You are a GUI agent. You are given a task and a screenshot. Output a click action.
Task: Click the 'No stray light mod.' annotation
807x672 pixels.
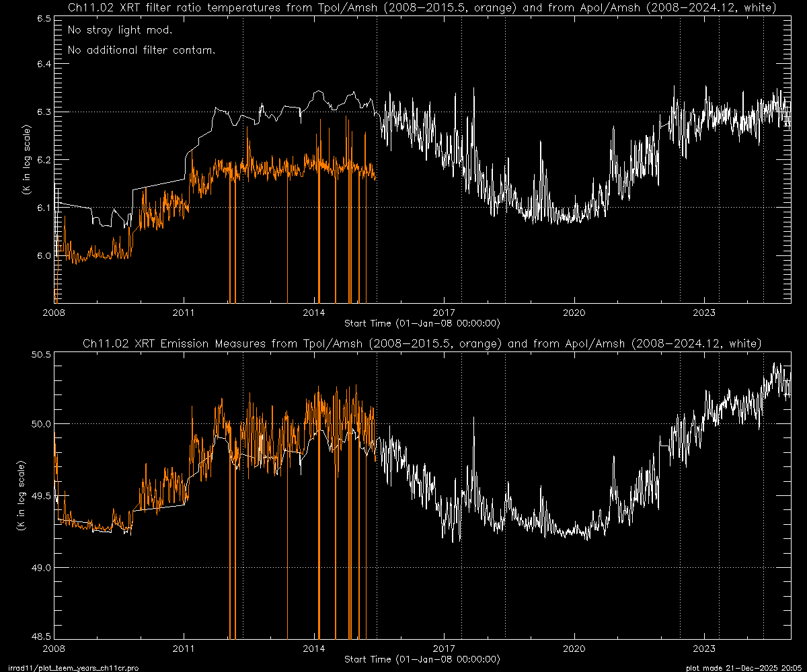click(120, 31)
